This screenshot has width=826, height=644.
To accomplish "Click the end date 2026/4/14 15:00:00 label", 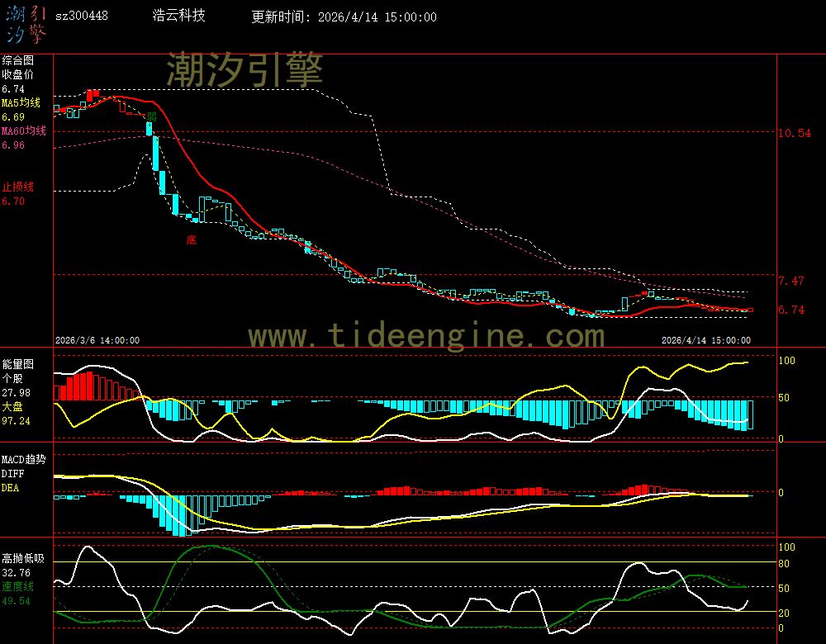I will coord(706,339).
